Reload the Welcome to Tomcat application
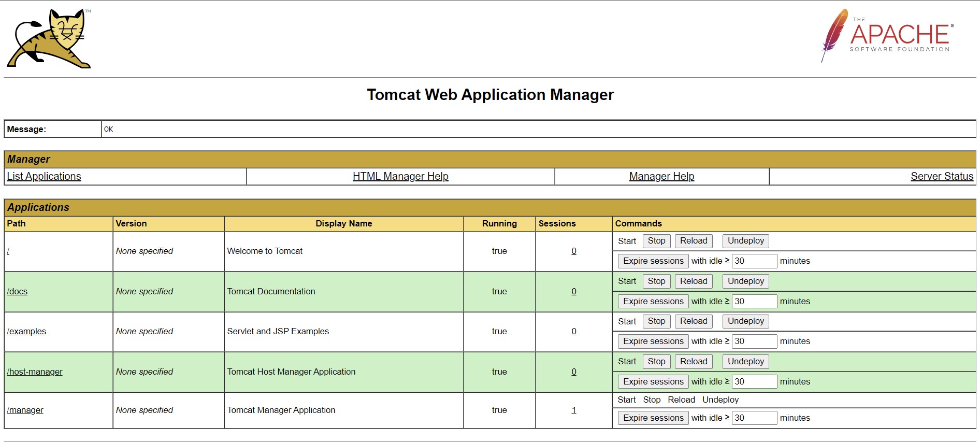This screenshot has height=442, width=980. [x=694, y=241]
